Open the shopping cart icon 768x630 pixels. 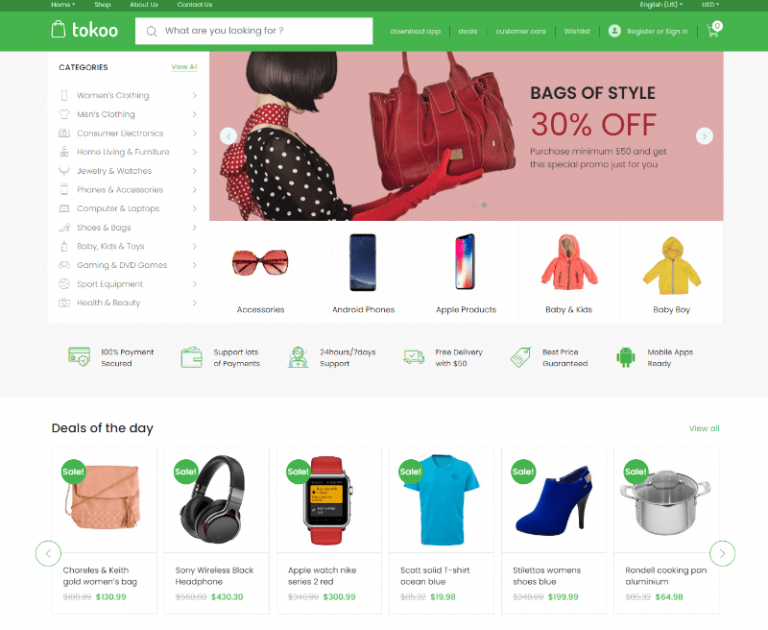click(x=714, y=30)
